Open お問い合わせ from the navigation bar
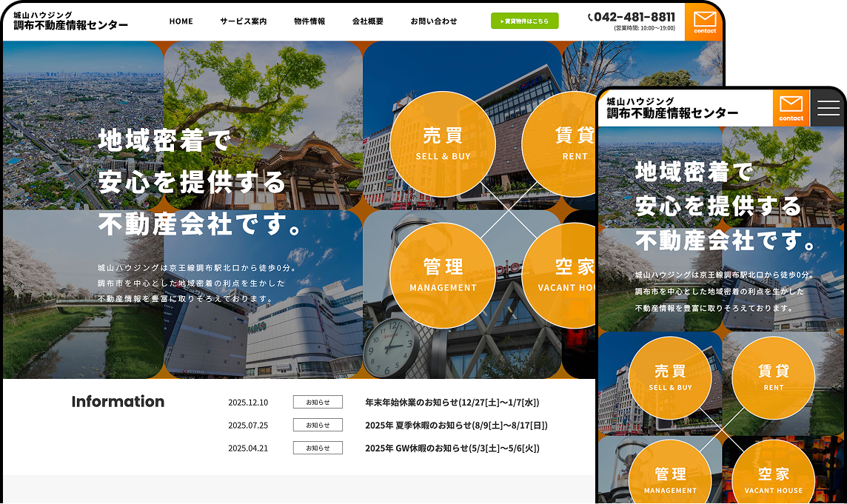Viewport: 847px width, 504px height. 432,21
